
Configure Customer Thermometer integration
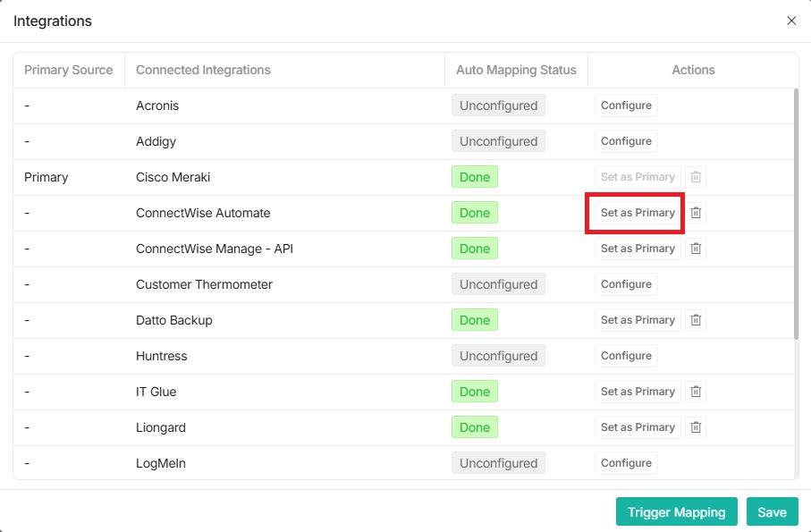(626, 284)
